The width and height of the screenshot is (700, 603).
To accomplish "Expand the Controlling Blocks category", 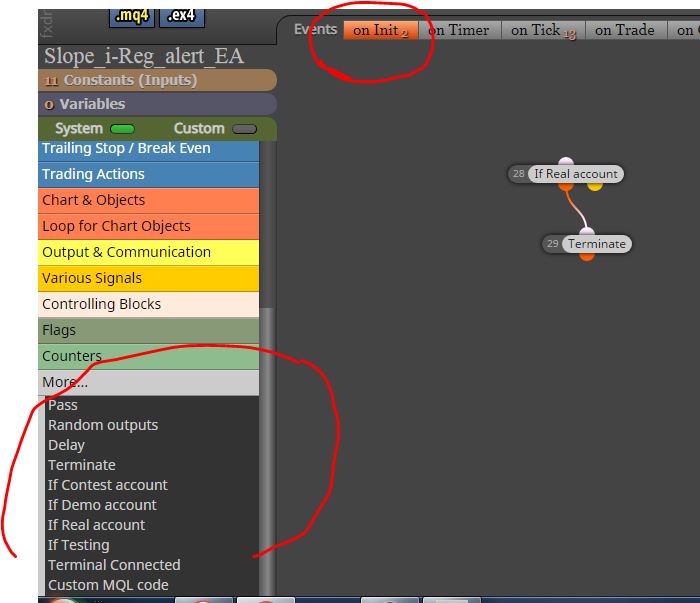I will click(148, 304).
